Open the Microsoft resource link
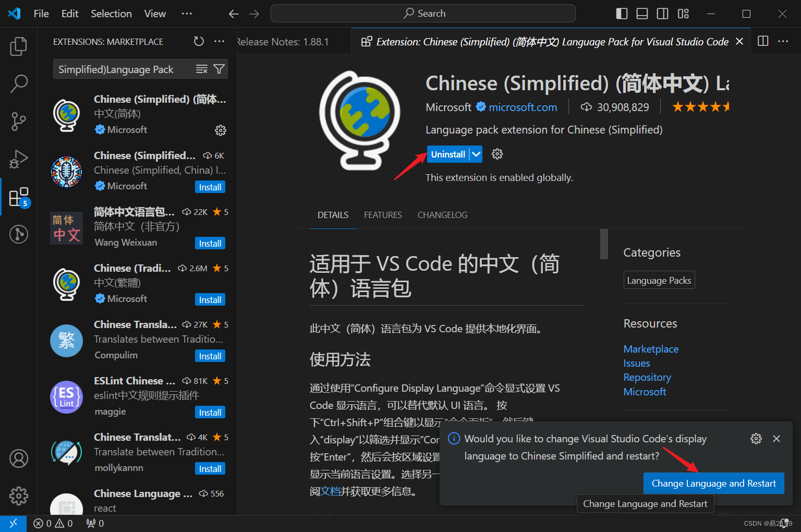Viewport: 801px width, 532px height. 645,392
